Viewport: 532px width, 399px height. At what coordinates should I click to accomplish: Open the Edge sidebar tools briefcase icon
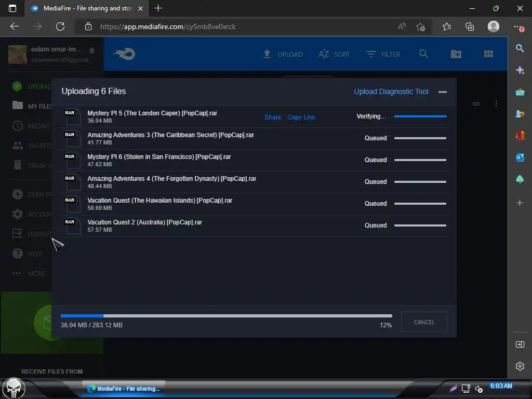pyautogui.click(x=520, y=92)
